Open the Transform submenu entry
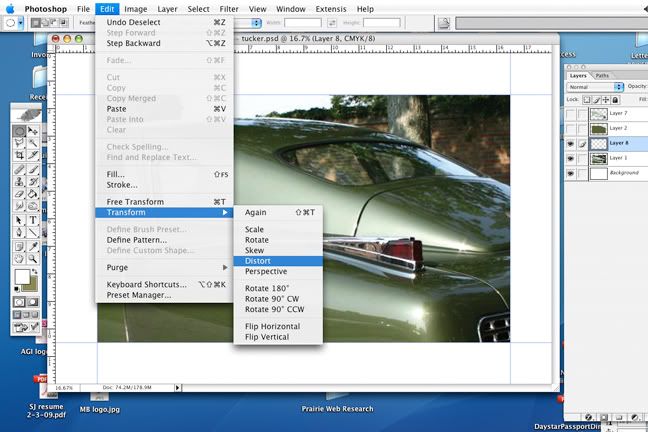 (164, 212)
